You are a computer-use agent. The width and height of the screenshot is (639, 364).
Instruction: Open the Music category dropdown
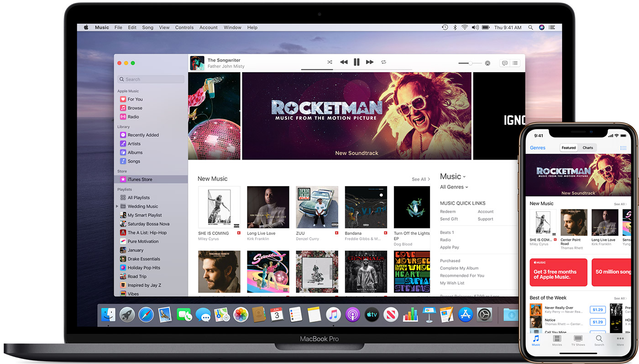click(453, 176)
